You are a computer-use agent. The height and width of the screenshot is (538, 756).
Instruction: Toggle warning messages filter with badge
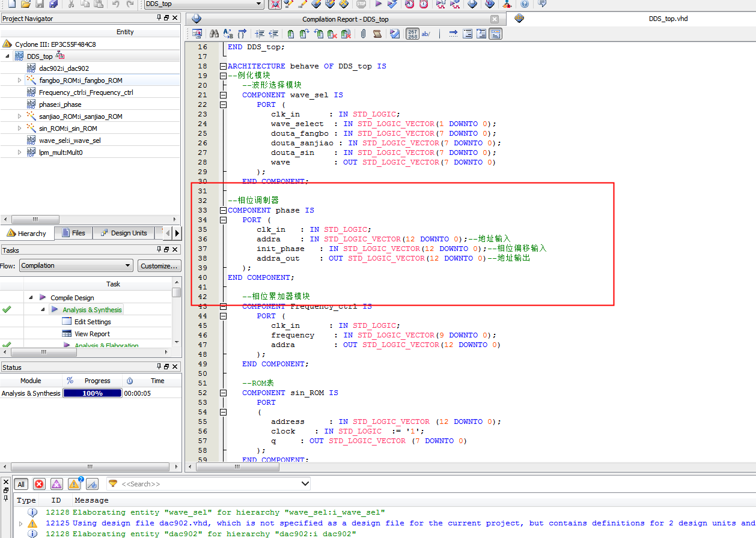click(75, 484)
